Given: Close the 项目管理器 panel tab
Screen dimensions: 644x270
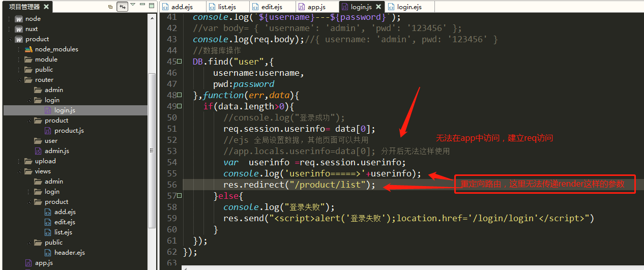Looking at the screenshot, I should click(x=46, y=7).
